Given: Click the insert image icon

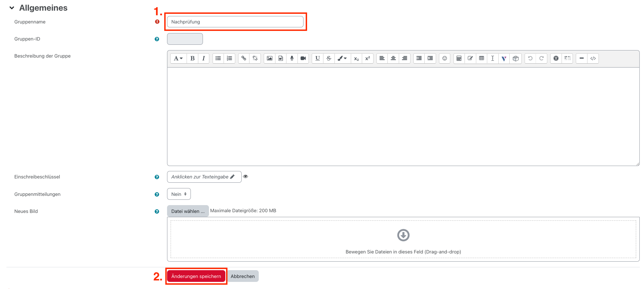Looking at the screenshot, I should [270, 58].
